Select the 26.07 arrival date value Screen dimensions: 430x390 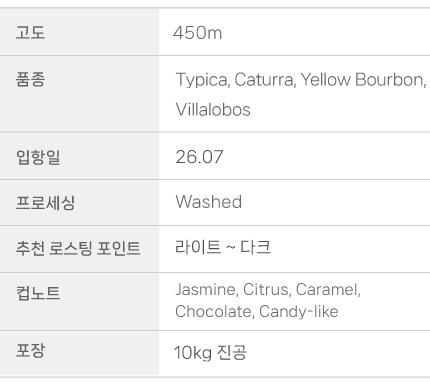click(x=199, y=157)
